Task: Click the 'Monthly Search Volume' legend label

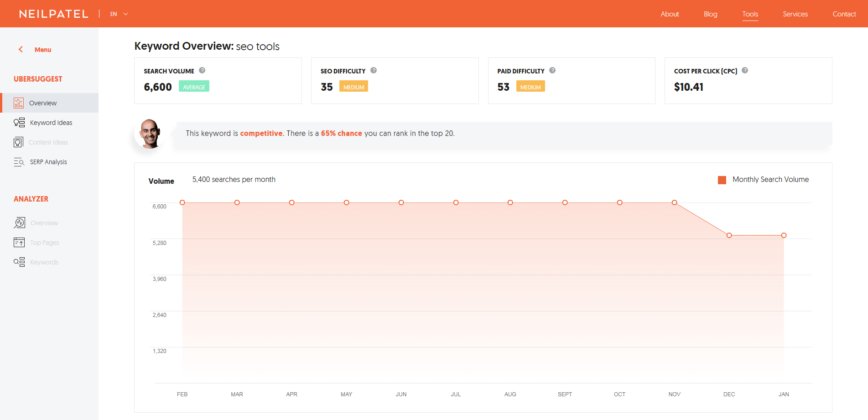Action: (771, 180)
